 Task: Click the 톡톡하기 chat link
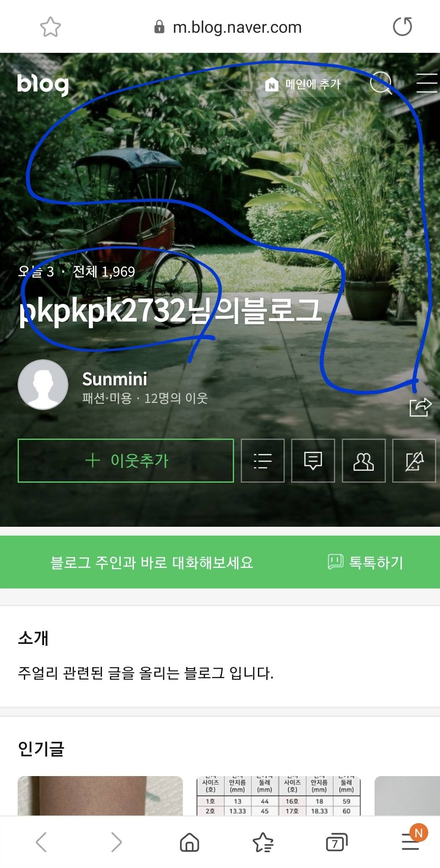[x=365, y=562]
